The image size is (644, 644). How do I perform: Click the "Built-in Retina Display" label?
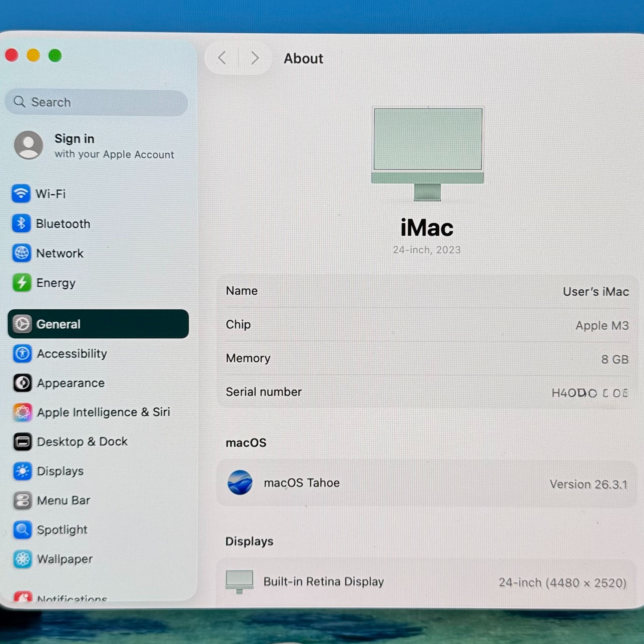pos(323,581)
